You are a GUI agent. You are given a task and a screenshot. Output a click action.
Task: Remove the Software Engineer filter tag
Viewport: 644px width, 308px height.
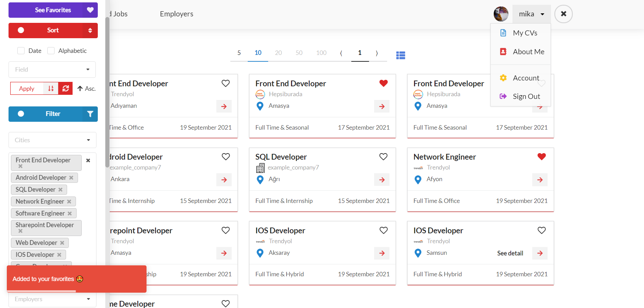70,214
